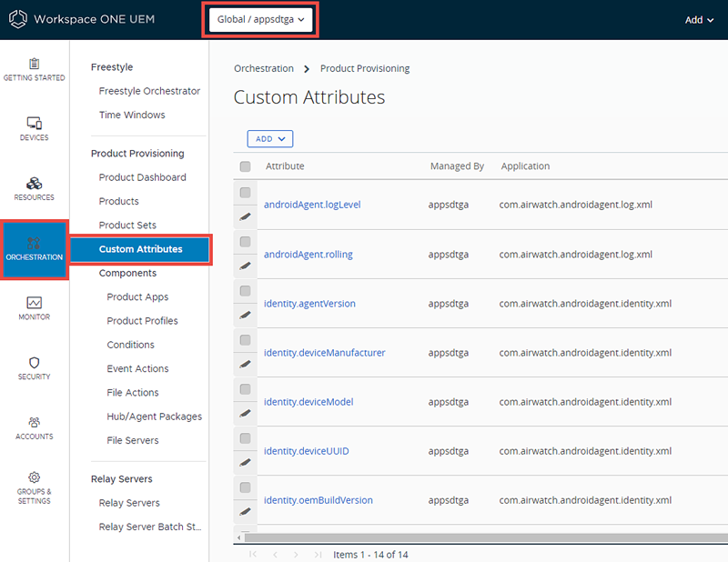728x562 pixels.
Task: Open Relay Servers menu item
Action: click(129, 503)
